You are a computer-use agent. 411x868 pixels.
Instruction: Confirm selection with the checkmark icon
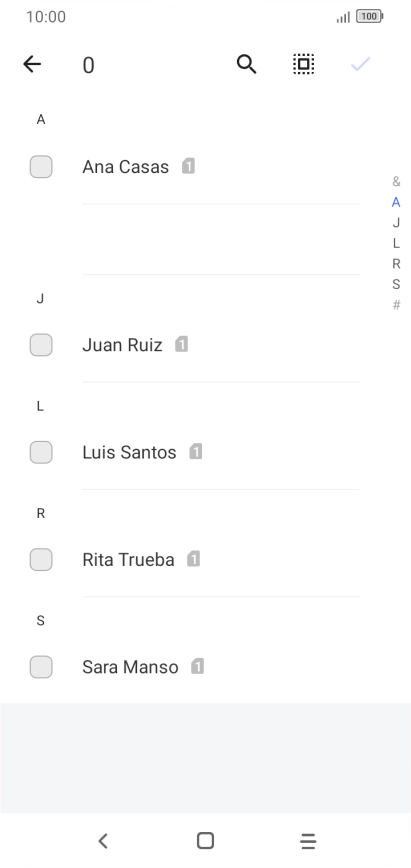pos(361,64)
